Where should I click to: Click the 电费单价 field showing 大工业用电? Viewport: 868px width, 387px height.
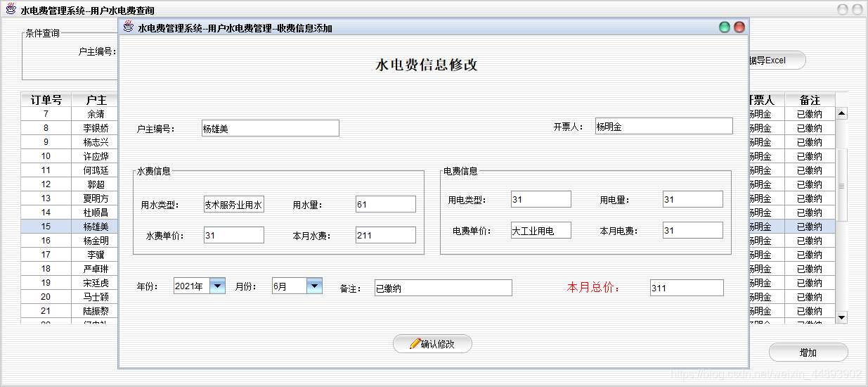[541, 230]
